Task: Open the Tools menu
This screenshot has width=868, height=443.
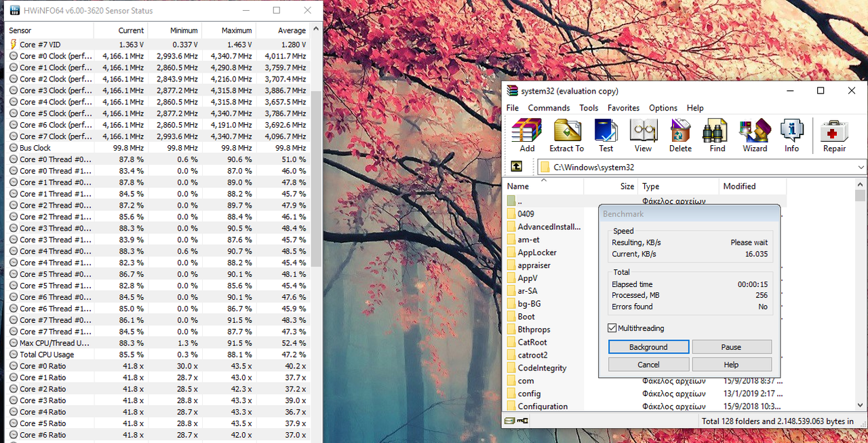Action: coord(589,108)
